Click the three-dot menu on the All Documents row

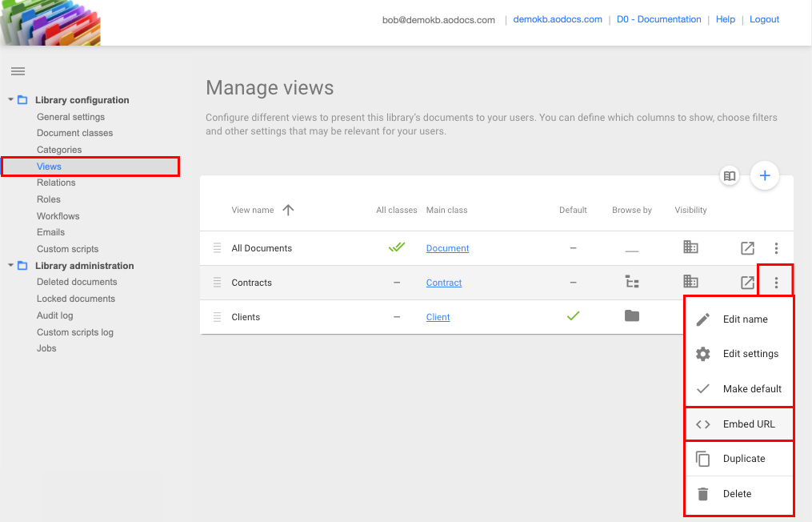click(775, 248)
